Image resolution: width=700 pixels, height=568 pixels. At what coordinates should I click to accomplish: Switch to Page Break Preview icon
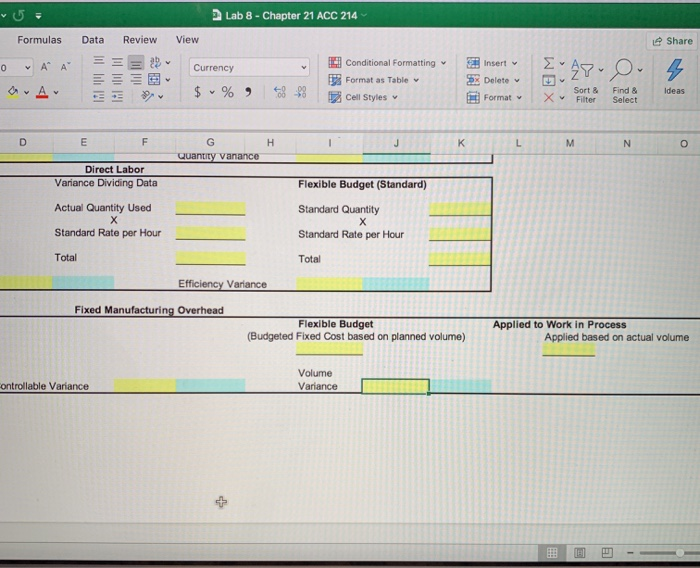pyautogui.click(x=607, y=553)
